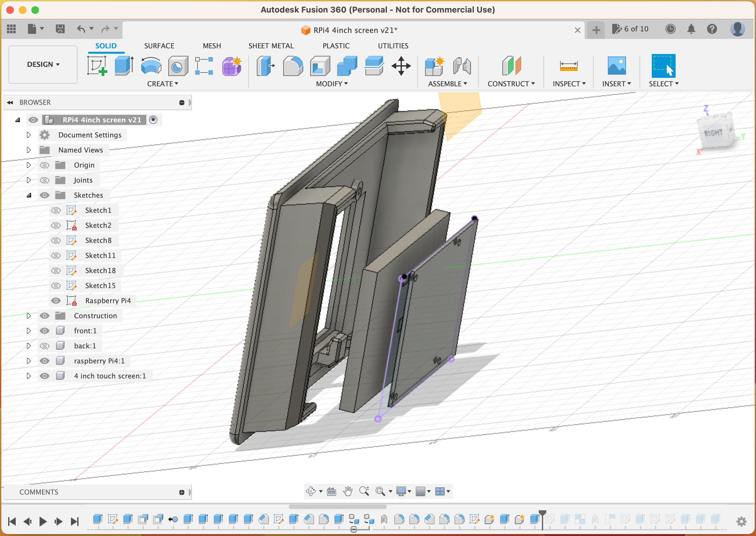756x536 pixels.
Task: Select the Revolve tool icon
Action: [x=151, y=66]
